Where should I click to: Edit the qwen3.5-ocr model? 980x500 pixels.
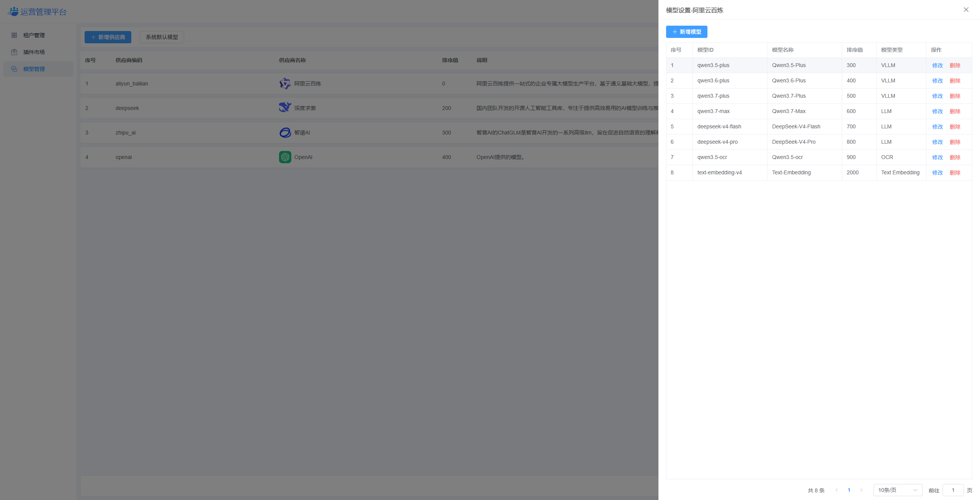(x=937, y=157)
